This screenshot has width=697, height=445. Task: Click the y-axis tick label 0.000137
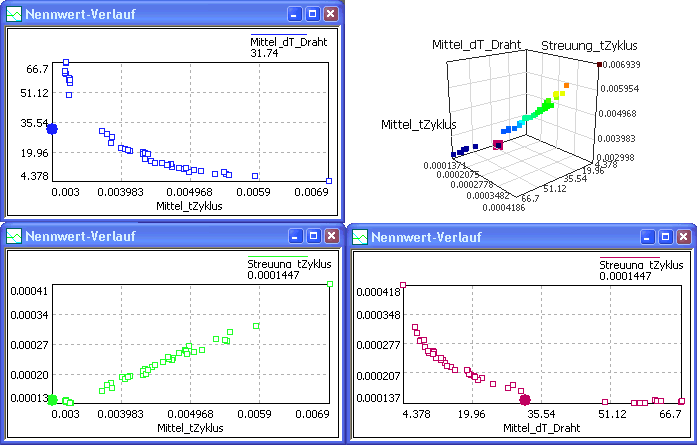tap(378, 397)
